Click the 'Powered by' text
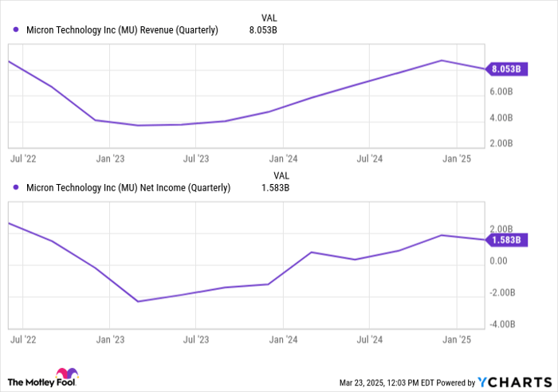The image size is (558, 392). point(456,382)
